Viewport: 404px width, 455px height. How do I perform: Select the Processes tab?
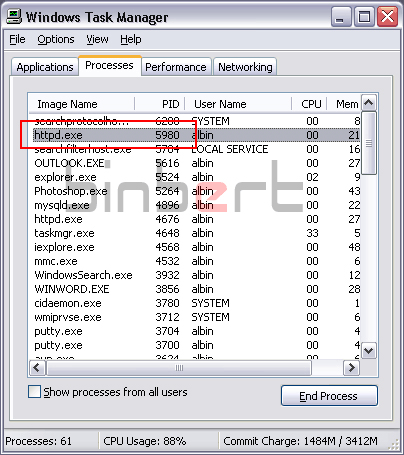click(109, 66)
